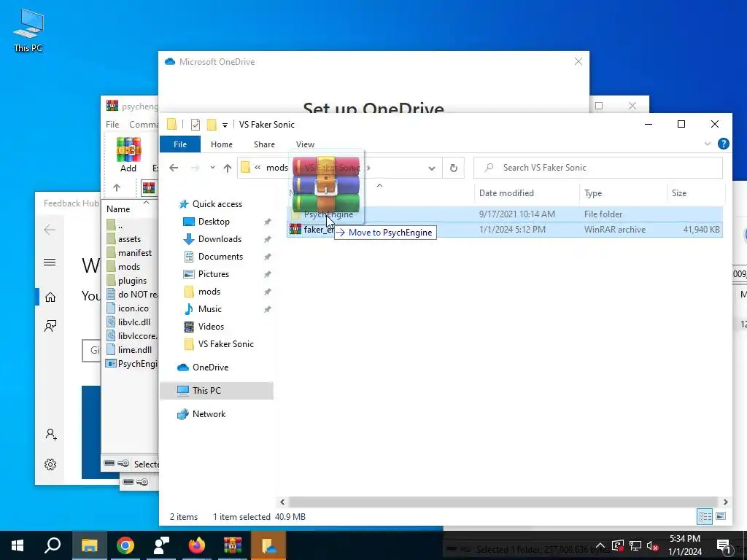Click the horizontal scrollbar in Explorer
The height and width of the screenshot is (560, 747).
click(x=503, y=502)
